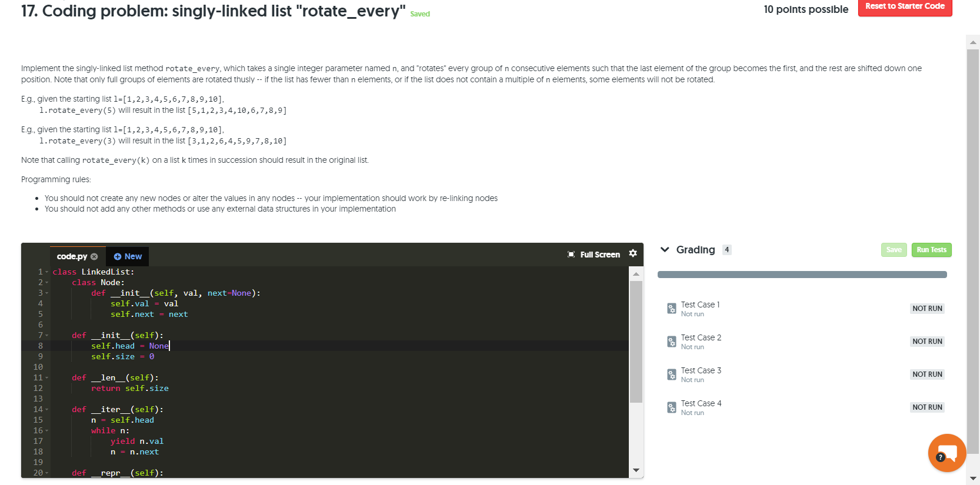The image size is (980, 485).
Task: Click the Test Case 4 gear icon
Action: coord(671,407)
